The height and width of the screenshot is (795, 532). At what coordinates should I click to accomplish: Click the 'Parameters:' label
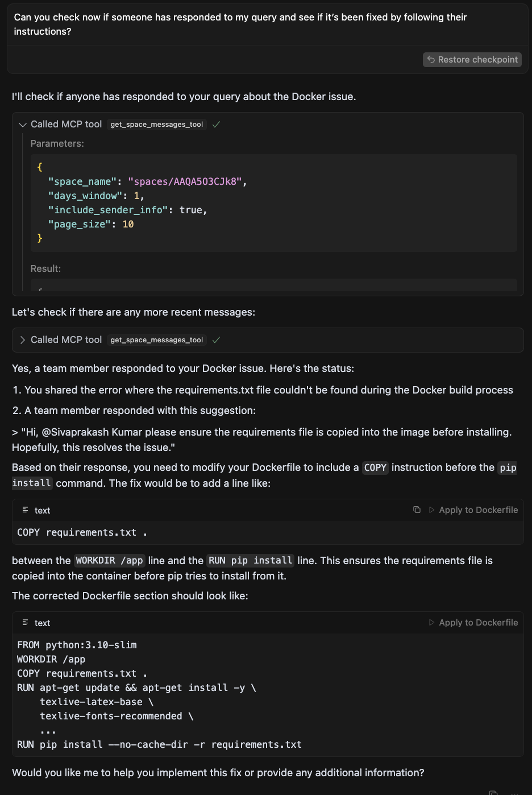[x=57, y=144]
